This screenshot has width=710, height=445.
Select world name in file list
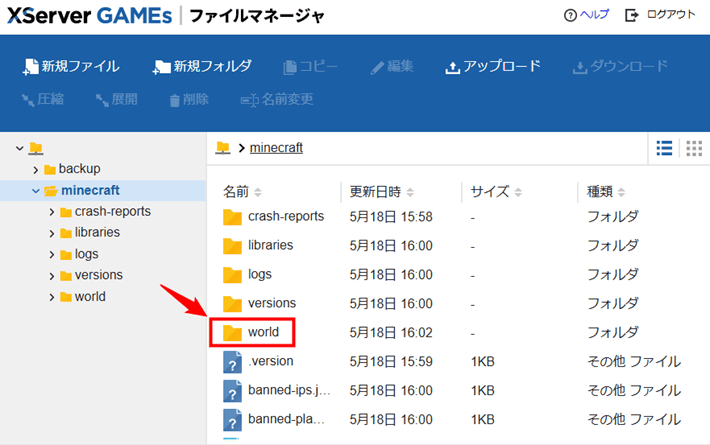(x=263, y=332)
